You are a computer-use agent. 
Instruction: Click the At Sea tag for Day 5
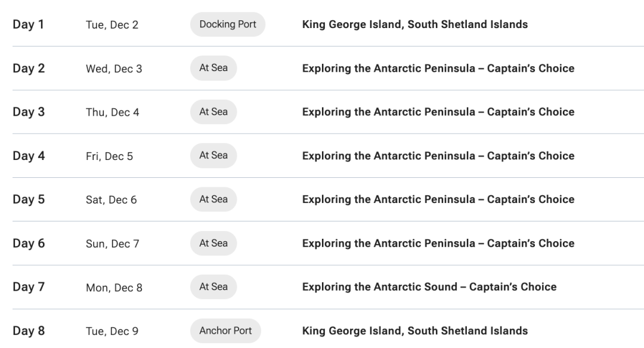[x=213, y=199]
